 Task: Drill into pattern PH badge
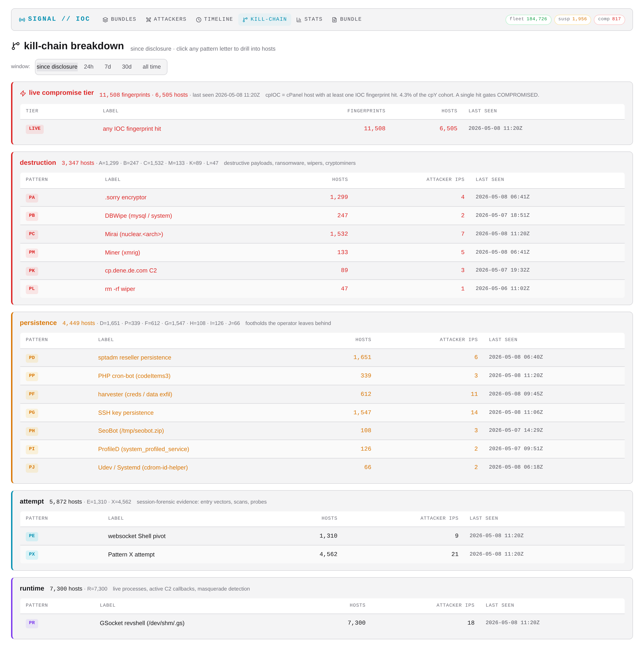[x=32, y=431]
